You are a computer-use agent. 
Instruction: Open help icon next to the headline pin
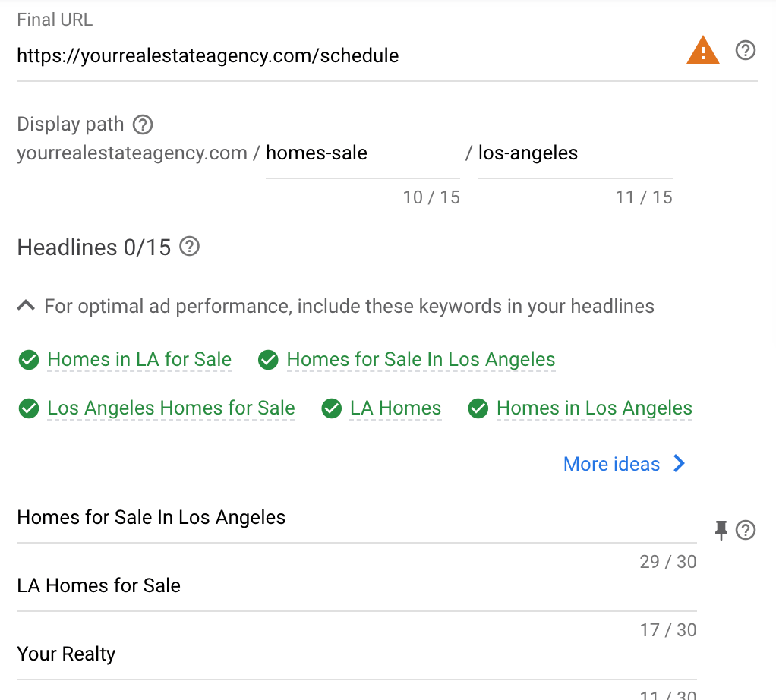[746, 530]
